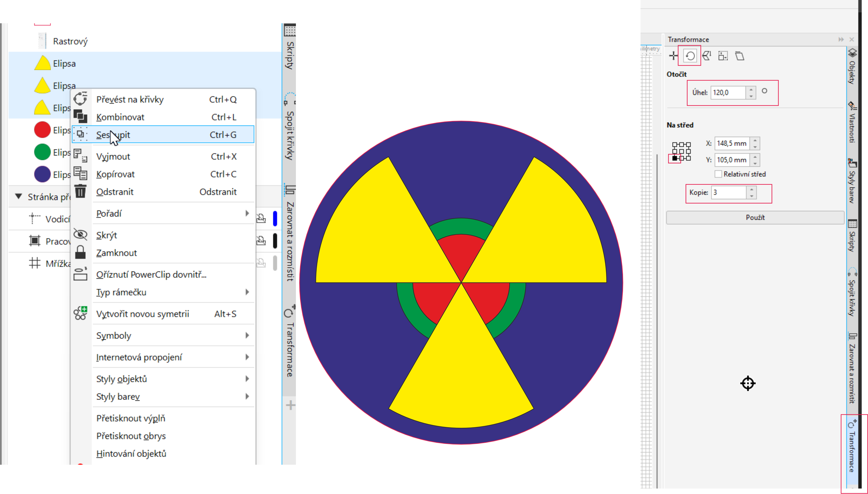Click the Odstranit trash icon
Image resolution: width=868 pixels, height=494 pixels.
80,191
